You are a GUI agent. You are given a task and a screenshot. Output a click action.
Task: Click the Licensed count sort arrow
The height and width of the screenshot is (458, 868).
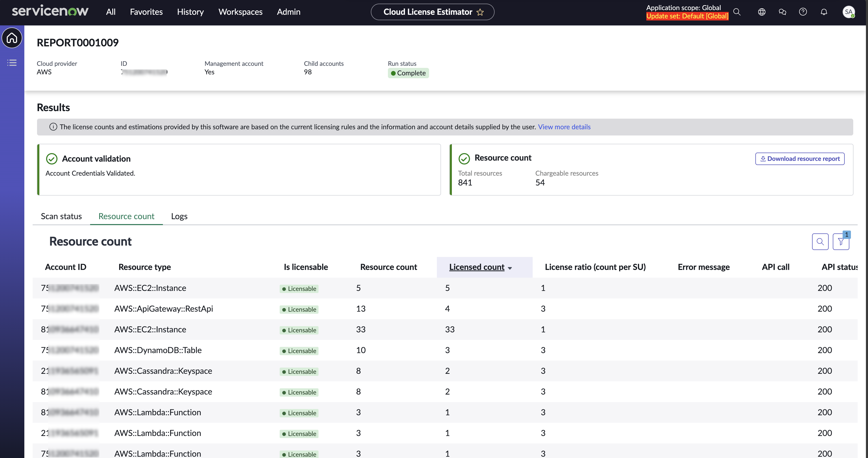509,268
